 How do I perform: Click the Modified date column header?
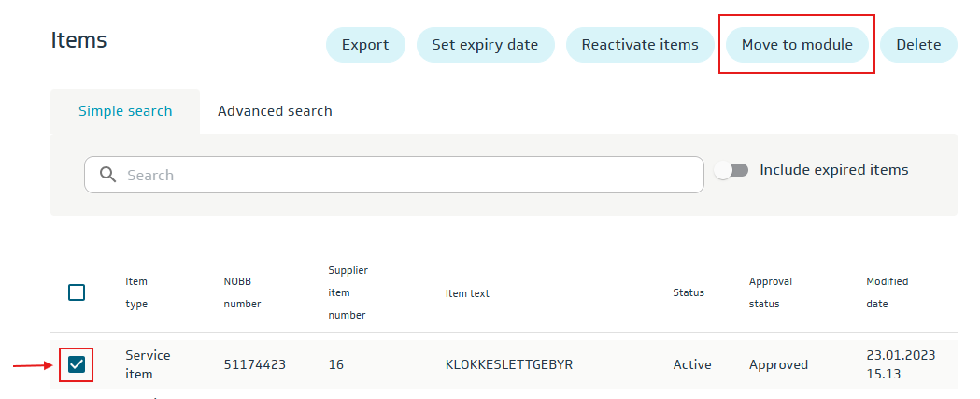coord(887,292)
